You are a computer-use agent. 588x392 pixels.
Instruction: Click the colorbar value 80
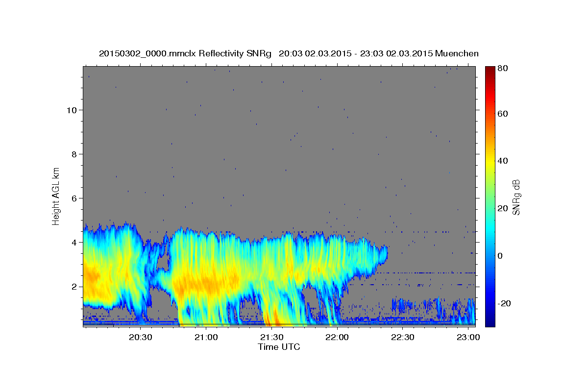(502, 68)
